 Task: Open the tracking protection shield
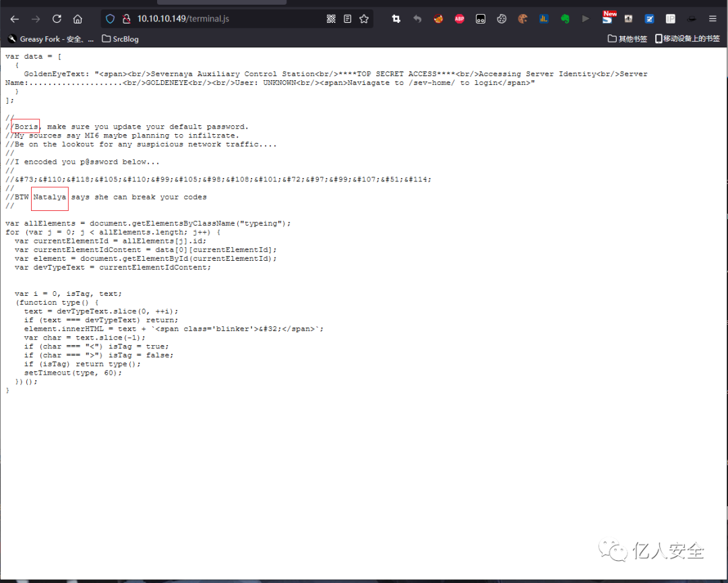110,19
